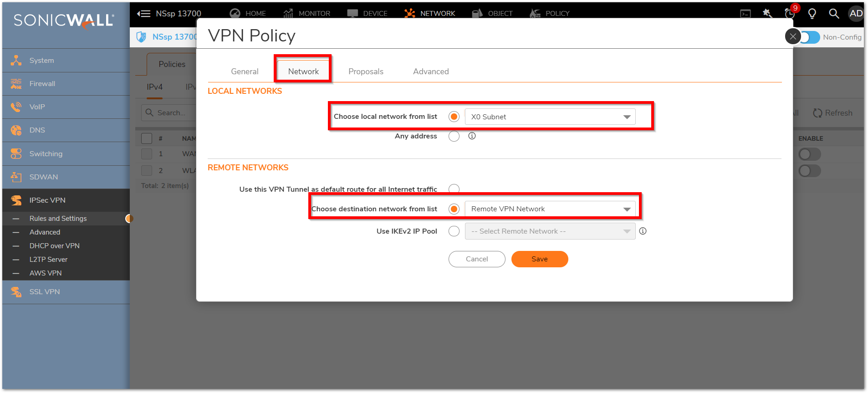
Task: Open the lightbulb tips icon
Action: point(812,14)
